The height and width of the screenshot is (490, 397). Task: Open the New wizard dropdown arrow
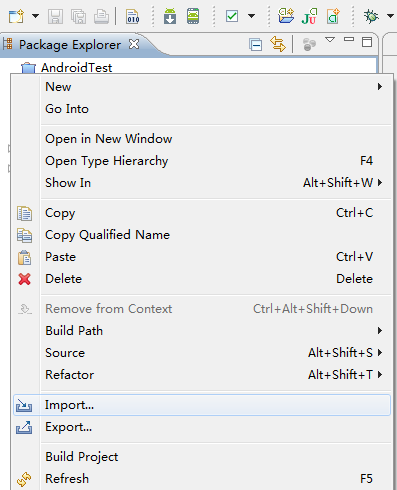point(35,16)
